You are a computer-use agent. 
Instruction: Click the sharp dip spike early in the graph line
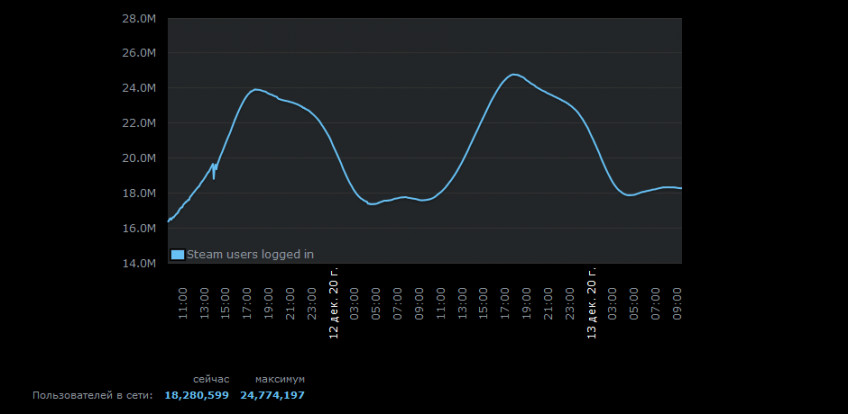coord(214,178)
